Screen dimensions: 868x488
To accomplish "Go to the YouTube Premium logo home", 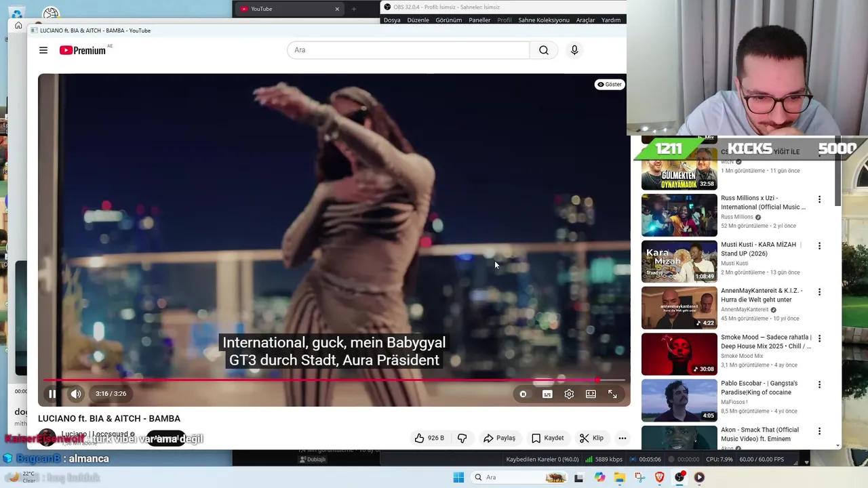I will point(83,50).
